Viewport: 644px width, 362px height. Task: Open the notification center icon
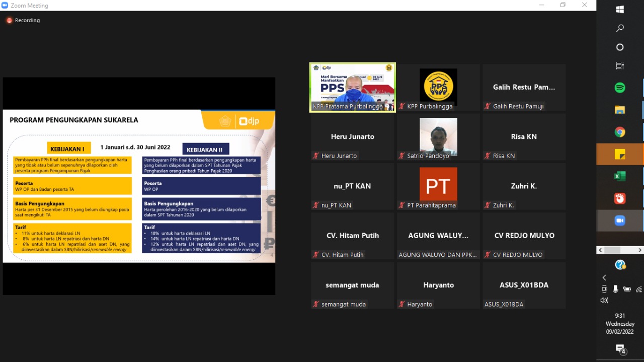coord(620,349)
